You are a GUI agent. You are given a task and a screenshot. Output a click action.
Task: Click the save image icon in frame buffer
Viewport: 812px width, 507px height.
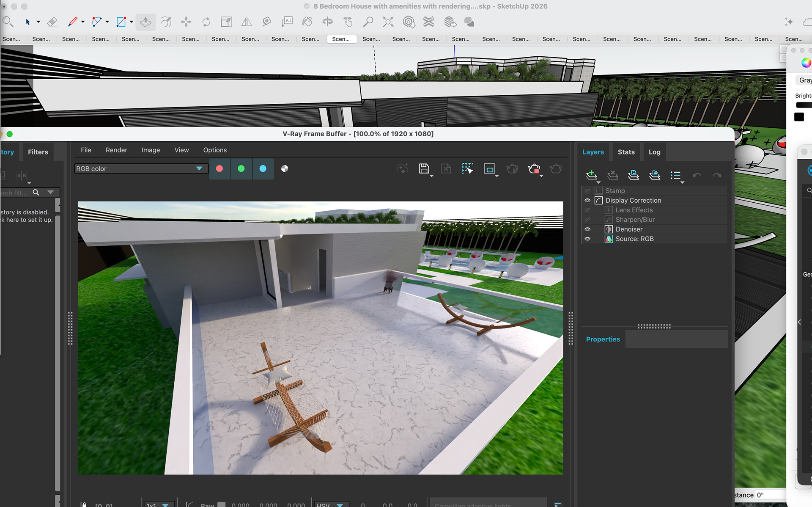pos(424,168)
